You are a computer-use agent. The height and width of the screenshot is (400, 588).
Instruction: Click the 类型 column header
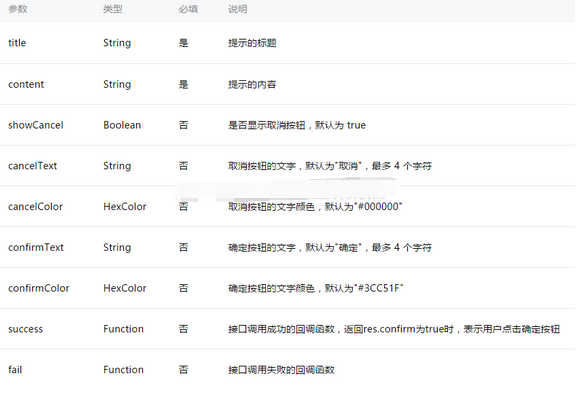click(x=112, y=9)
